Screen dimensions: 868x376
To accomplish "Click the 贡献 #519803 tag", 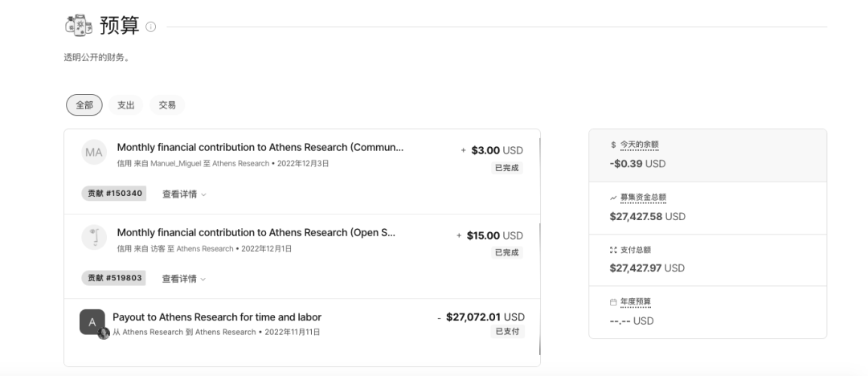I will (113, 278).
